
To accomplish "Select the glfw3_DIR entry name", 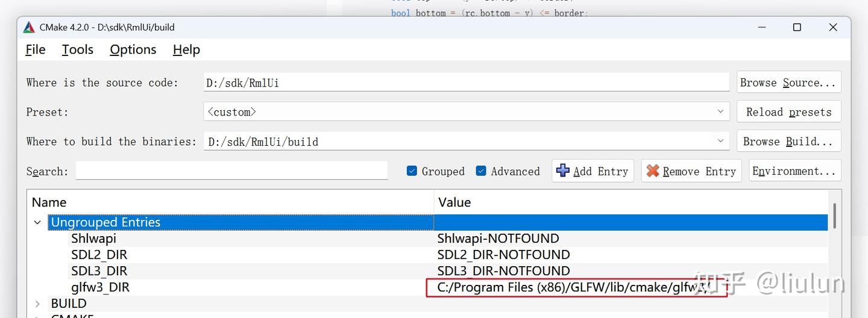I will (x=100, y=287).
